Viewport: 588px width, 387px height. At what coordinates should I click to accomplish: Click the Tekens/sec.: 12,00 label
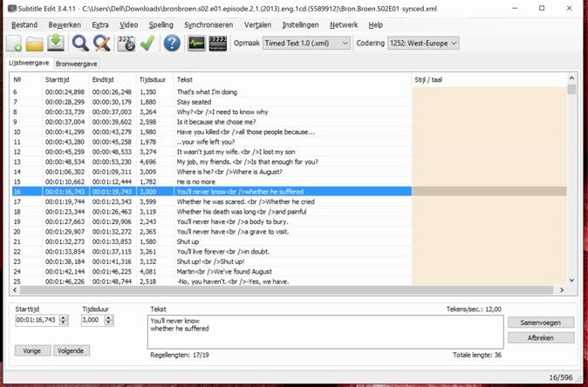pos(474,309)
